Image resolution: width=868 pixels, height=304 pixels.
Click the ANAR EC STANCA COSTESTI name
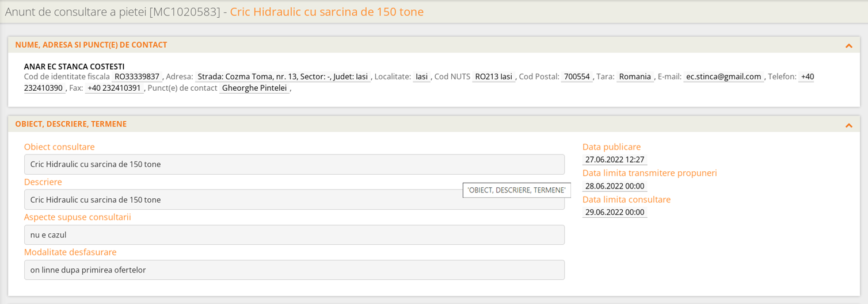pos(74,67)
